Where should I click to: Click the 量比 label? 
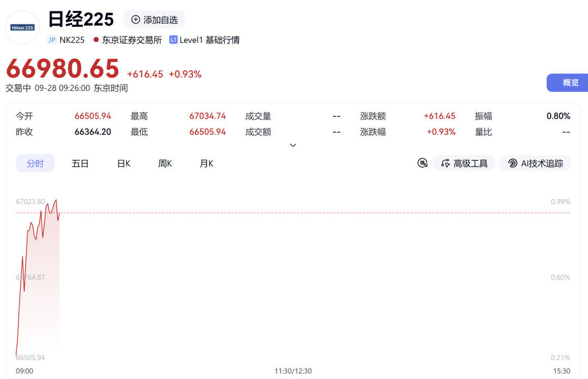point(483,132)
